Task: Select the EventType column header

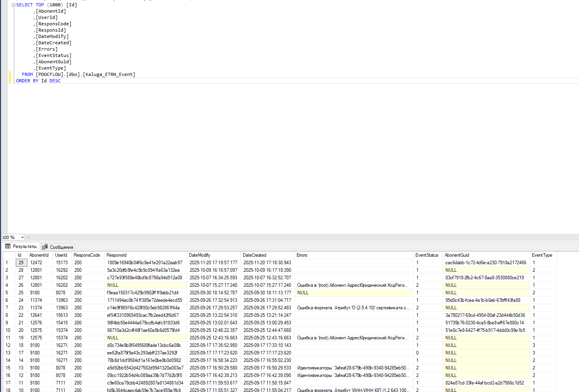Action: (x=543, y=255)
